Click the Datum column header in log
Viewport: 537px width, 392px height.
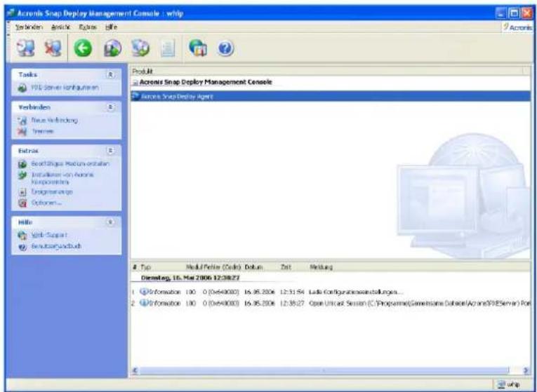254,267
